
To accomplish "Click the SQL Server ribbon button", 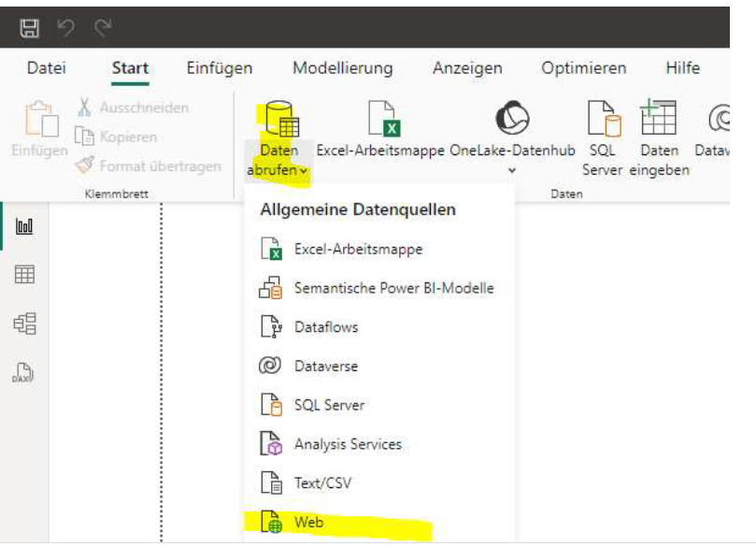I will [x=602, y=139].
